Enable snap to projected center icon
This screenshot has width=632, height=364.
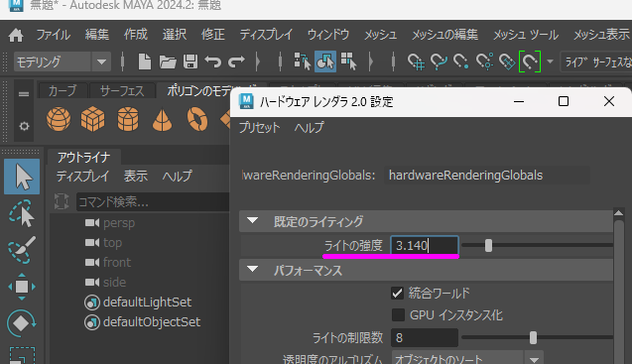(x=484, y=62)
